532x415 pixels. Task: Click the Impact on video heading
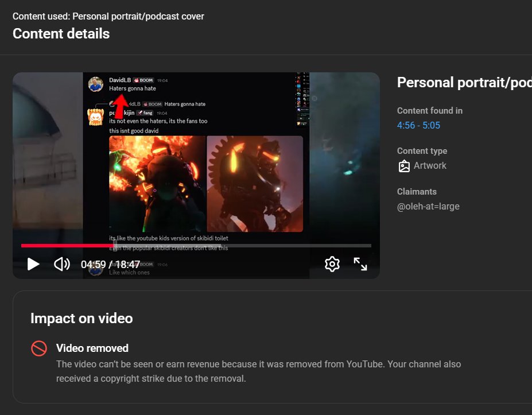pyautogui.click(x=81, y=319)
